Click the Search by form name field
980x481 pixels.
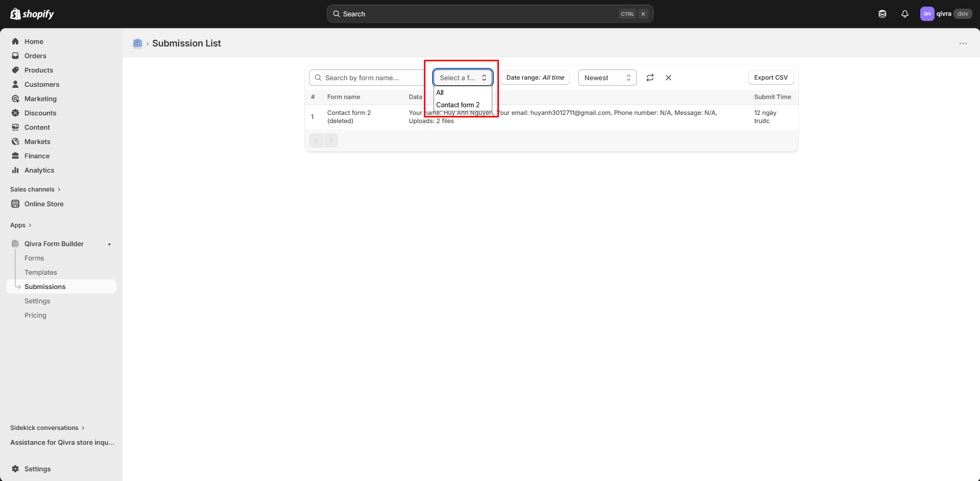point(367,78)
